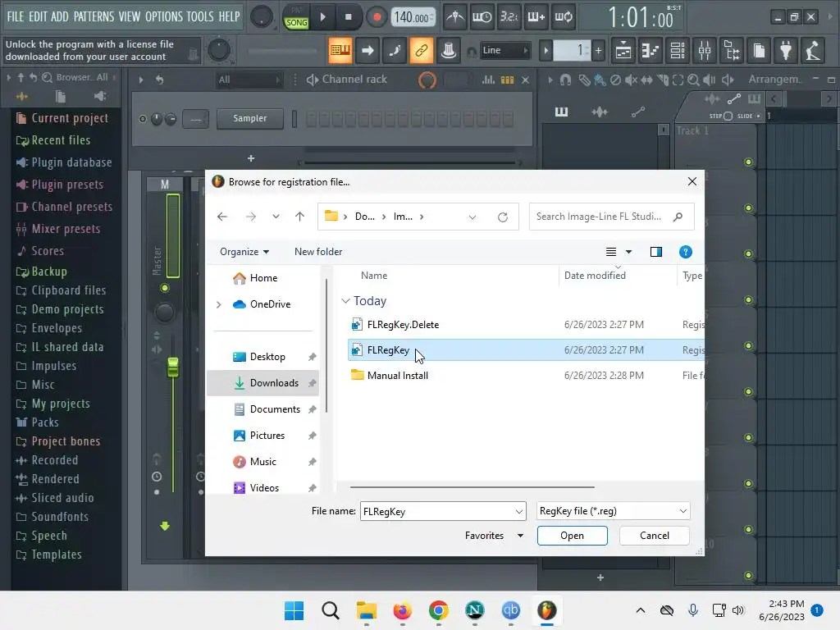Open the Mixer view icon

point(705,50)
